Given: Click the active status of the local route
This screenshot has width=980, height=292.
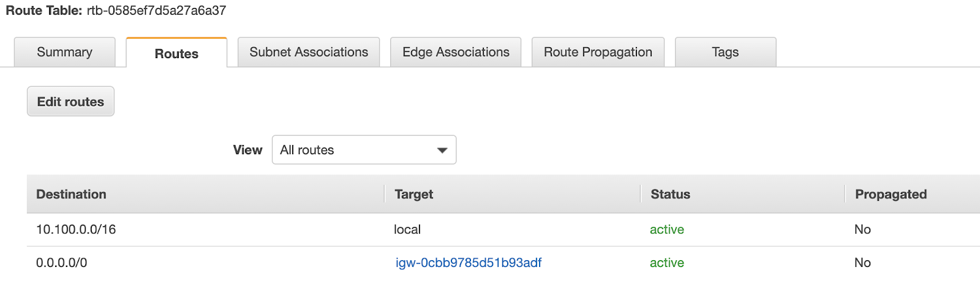Looking at the screenshot, I should pos(667,230).
